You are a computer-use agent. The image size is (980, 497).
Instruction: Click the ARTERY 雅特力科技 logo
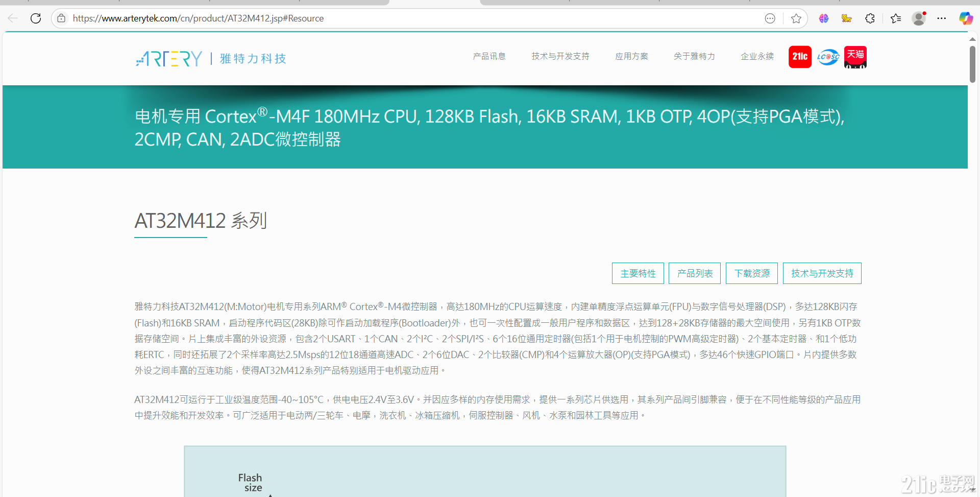tap(211, 59)
